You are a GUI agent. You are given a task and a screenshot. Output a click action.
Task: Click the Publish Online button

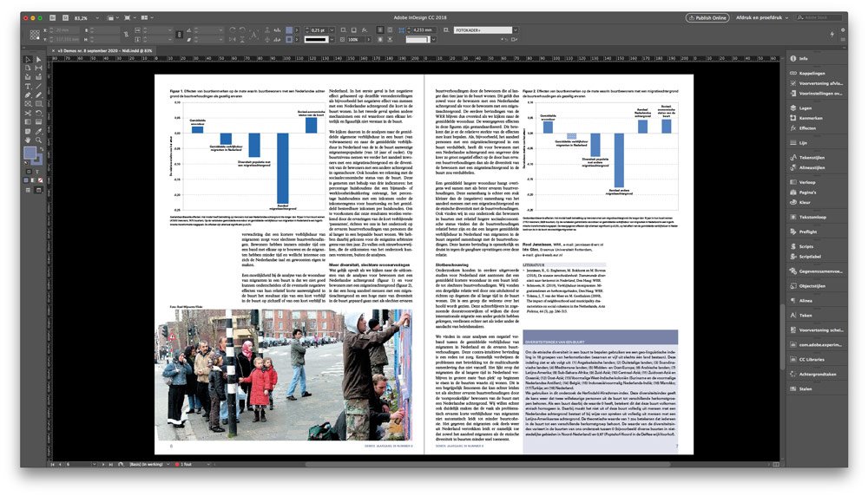[707, 17]
